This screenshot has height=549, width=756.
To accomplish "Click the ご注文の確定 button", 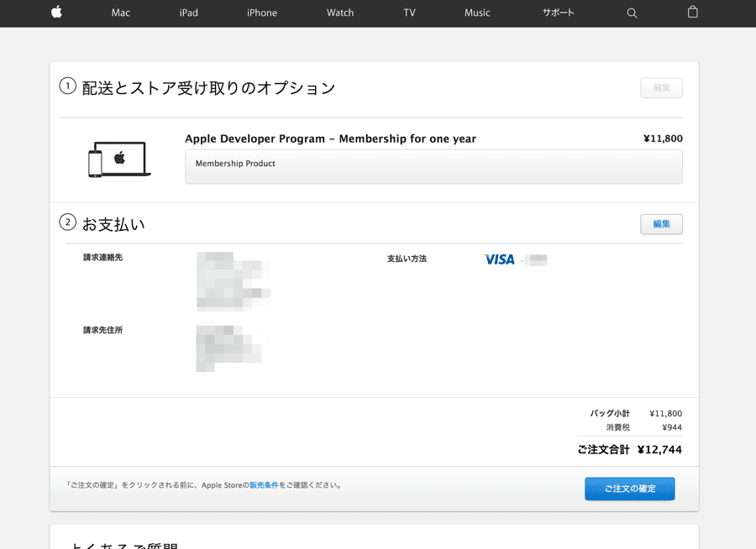I will [x=630, y=489].
